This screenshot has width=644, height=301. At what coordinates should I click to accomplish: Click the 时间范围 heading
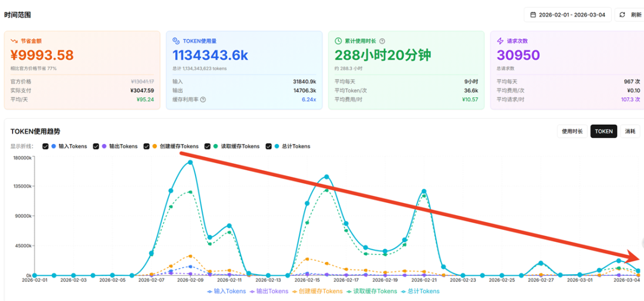(18, 15)
